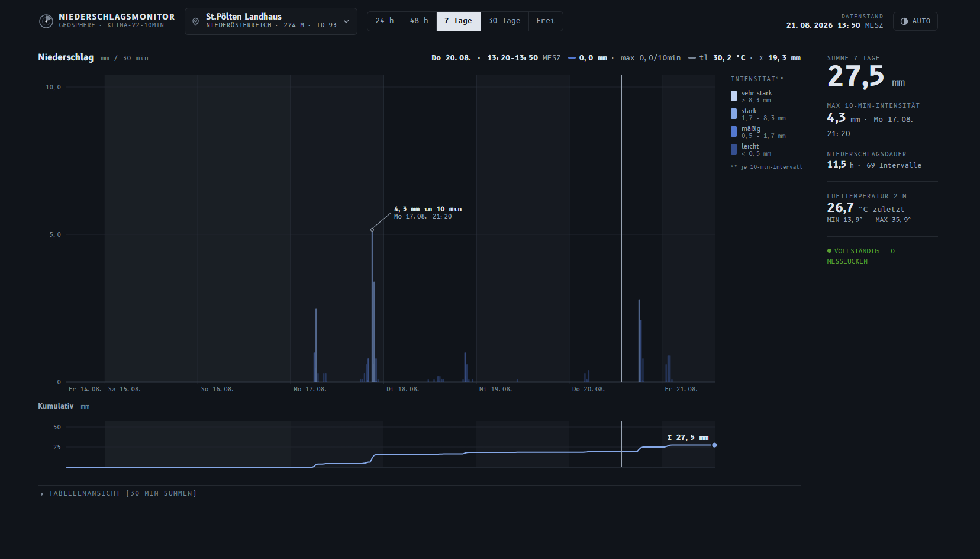Click the chevron arrow of station selector
The image size is (980, 559).
coord(346,21)
